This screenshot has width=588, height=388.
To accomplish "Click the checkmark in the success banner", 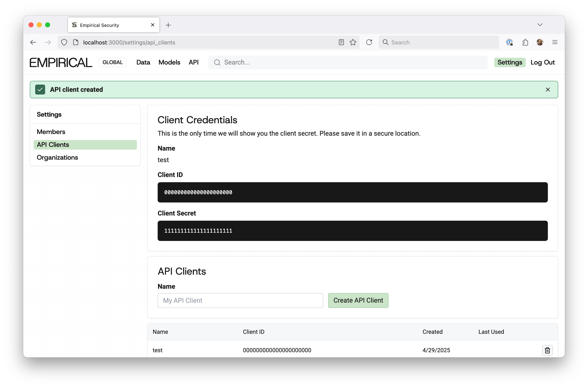I will tap(40, 89).
